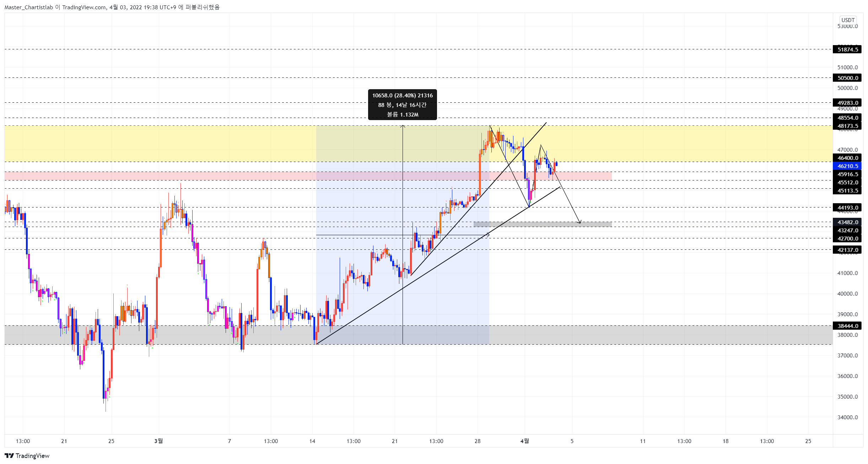Click the '7' date on time axis
The height and width of the screenshot is (464, 868).
click(230, 441)
